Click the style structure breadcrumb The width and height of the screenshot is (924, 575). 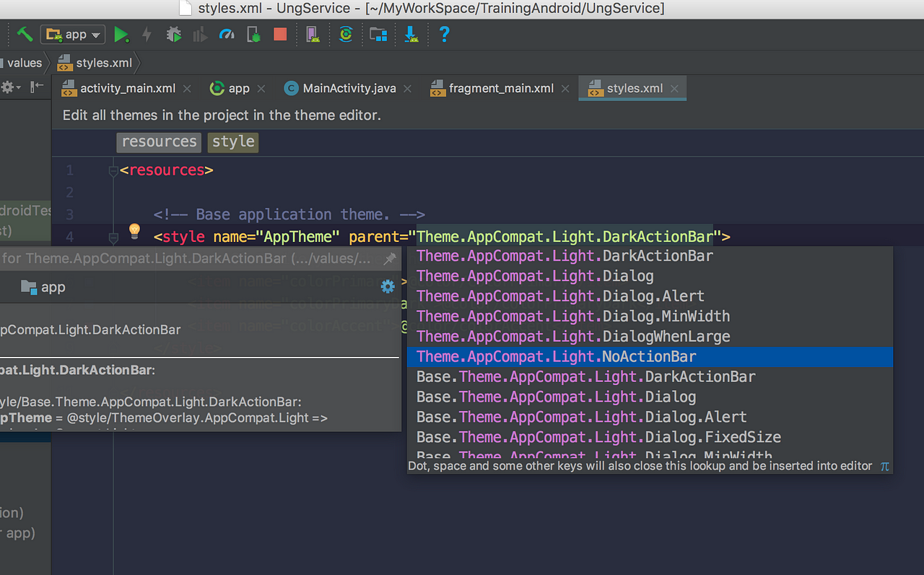233,142
